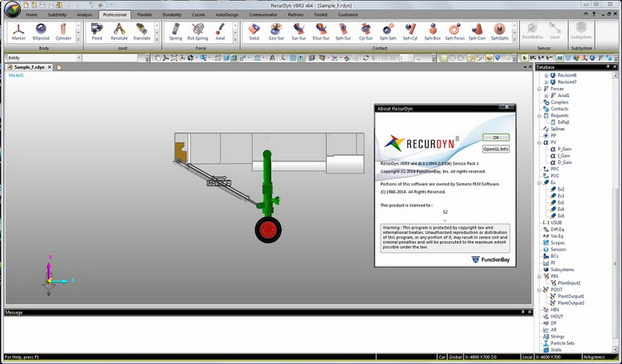
Task: Pick the Sph-Sph contact tool
Action: [387, 32]
